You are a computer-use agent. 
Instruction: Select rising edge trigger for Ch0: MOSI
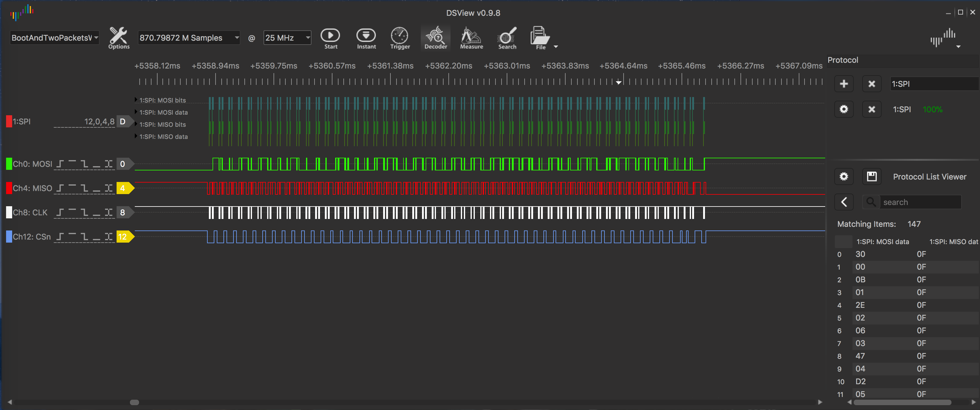(x=60, y=164)
